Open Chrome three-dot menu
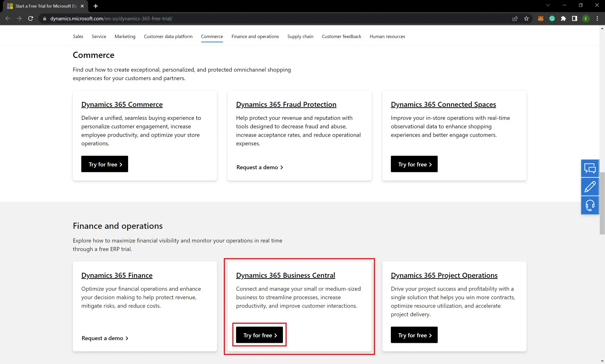605x364 pixels. click(597, 18)
